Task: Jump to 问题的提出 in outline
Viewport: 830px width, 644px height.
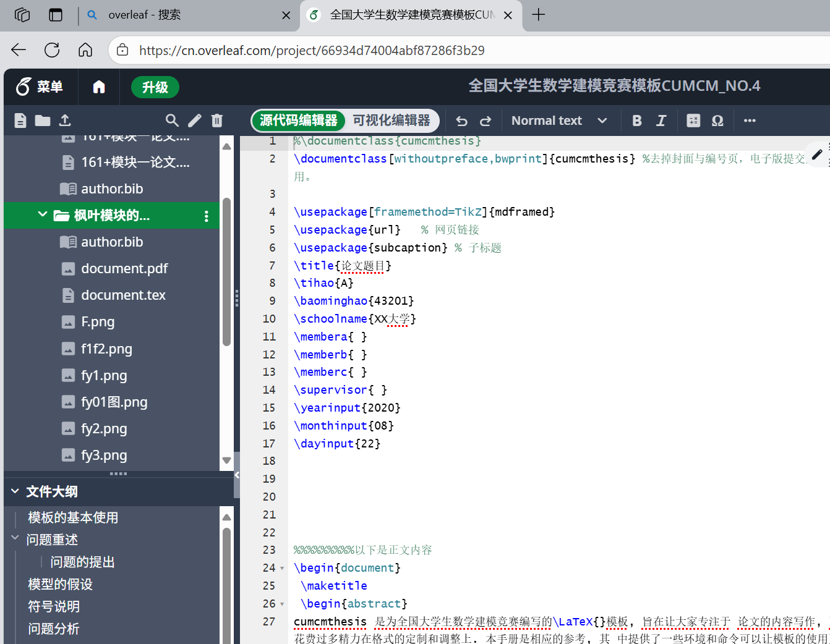Action: (x=82, y=562)
